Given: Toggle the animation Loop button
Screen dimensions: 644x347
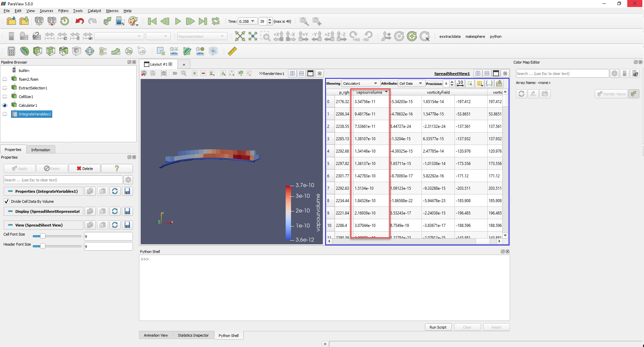Looking at the screenshot, I should point(216,21).
